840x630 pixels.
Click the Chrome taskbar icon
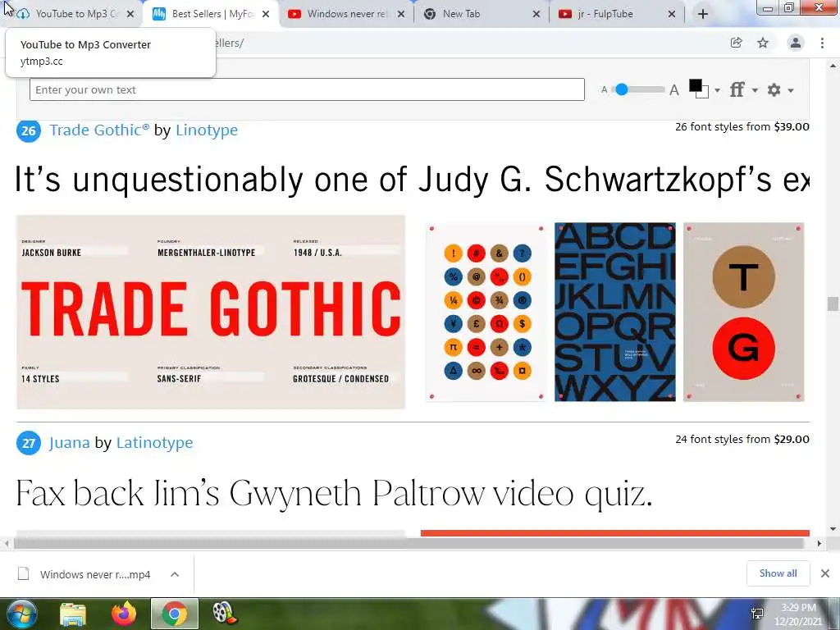174,614
